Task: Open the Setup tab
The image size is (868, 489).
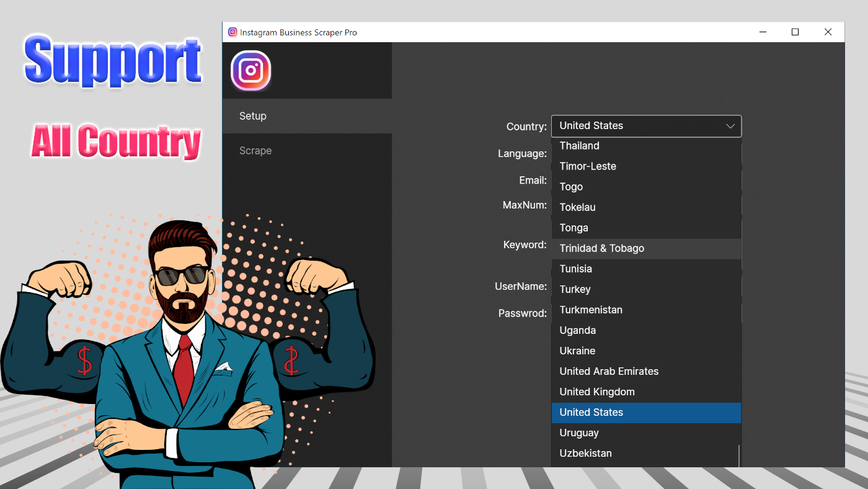Action: 307,116
